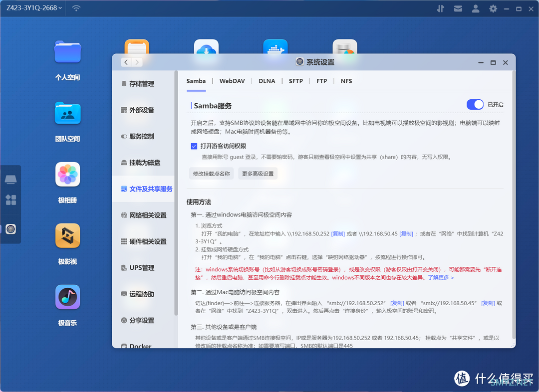
Task: Click the 使用方法 heading
Action: [199, 202]
